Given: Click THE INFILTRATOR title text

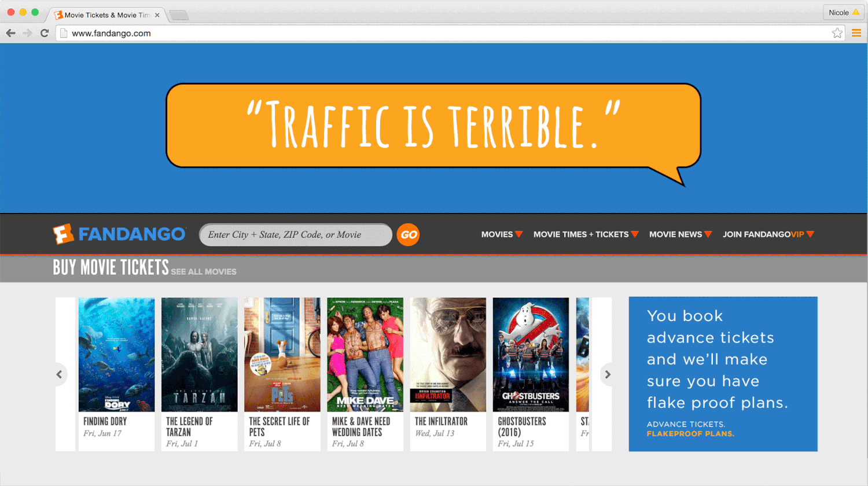Looking at the screenshot, I should pos(441,421).
